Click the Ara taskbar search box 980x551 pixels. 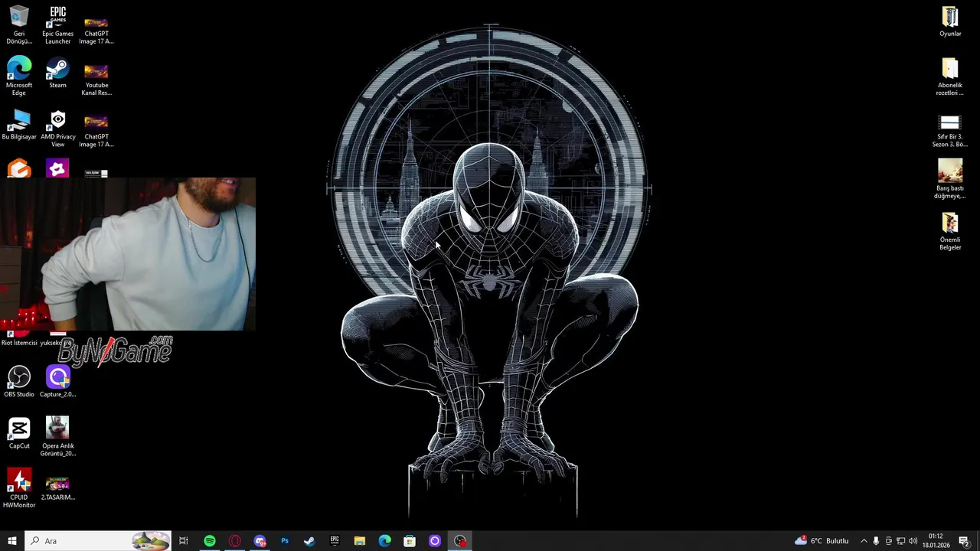98,541
